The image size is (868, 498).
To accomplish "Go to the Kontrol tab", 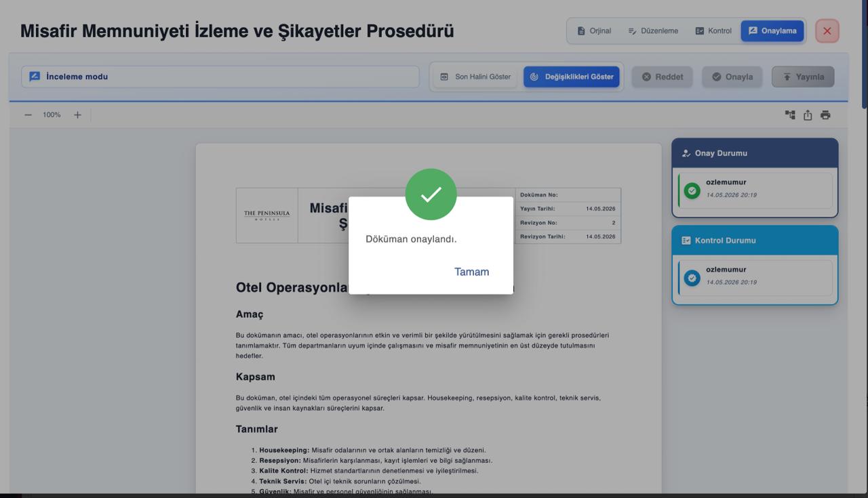I will (x=713, y=30).
